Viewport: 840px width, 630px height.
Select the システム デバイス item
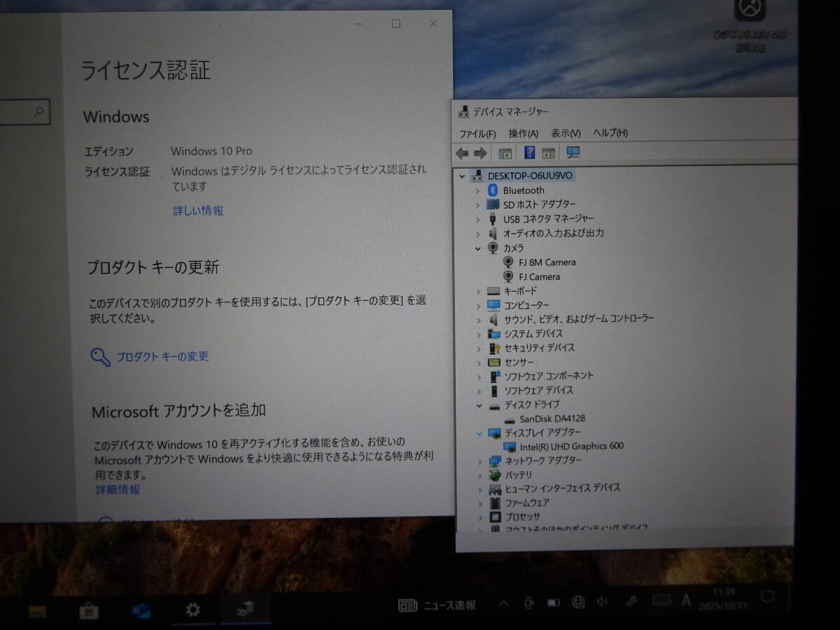[x=533, y=334]
